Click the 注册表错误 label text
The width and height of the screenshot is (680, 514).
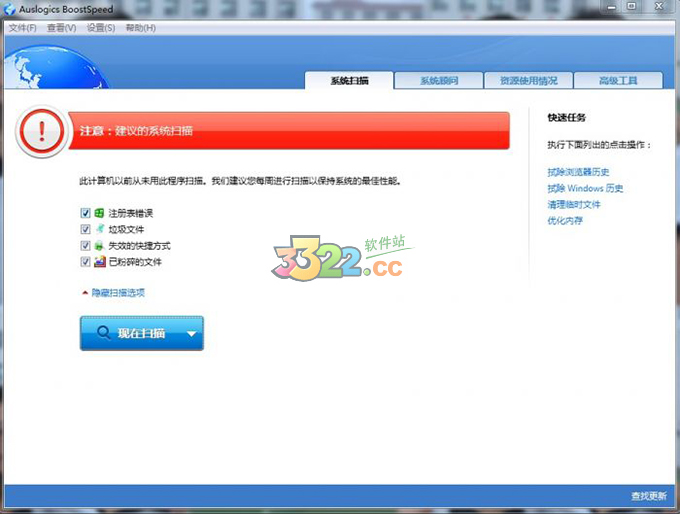tap(131, 213)
